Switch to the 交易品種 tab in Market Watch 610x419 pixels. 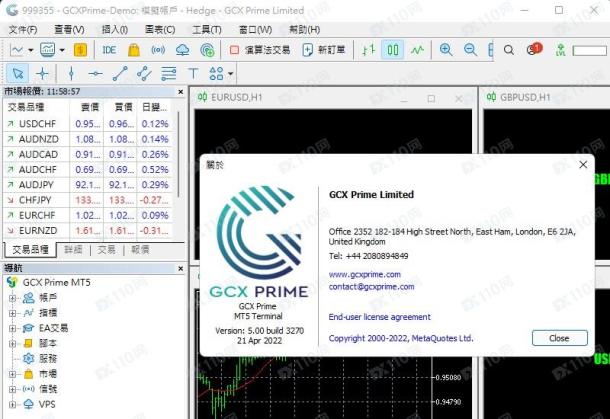(x=30, y=249)
